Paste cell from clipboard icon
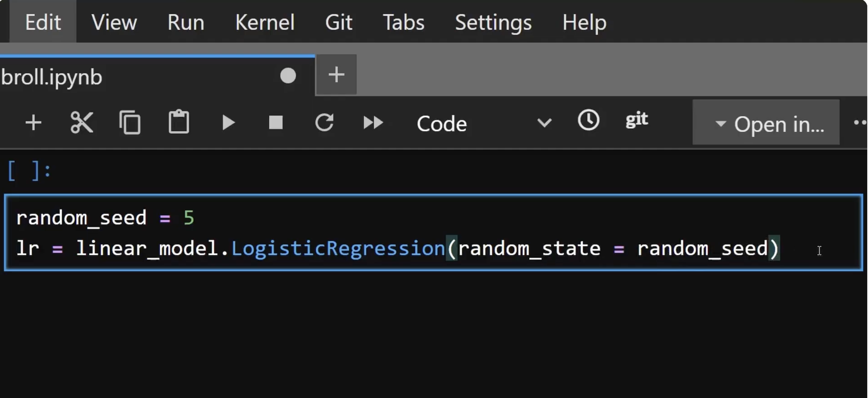The image size is (868, 398). point(179,121)
